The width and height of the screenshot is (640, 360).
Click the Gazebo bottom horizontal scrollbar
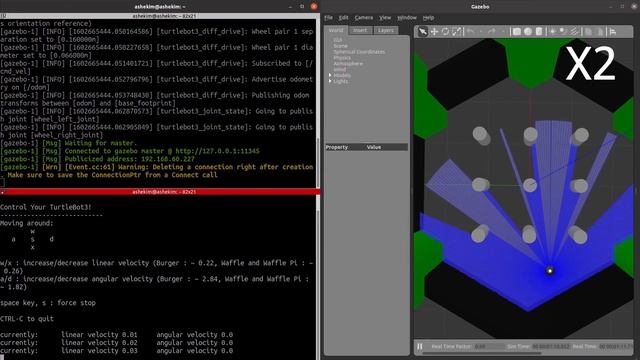point(483,353)
